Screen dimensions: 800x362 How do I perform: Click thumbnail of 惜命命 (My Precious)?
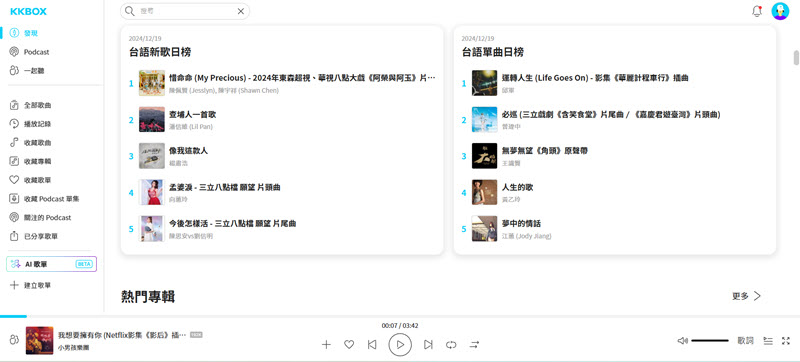coord(152,83)
